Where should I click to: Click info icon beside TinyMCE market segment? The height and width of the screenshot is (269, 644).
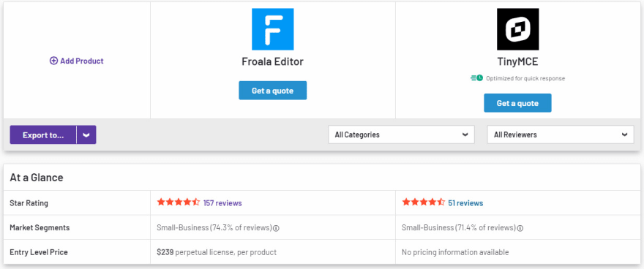tap(520, 228)
